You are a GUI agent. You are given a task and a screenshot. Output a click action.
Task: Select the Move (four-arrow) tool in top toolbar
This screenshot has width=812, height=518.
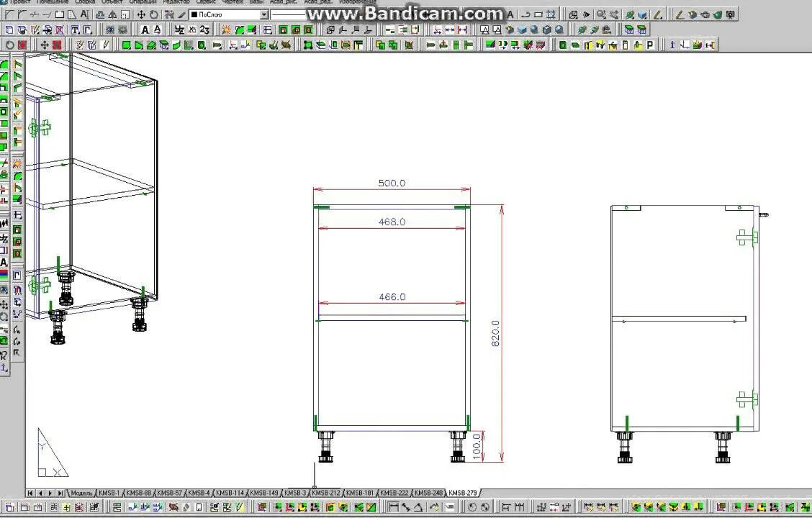click(x=141, y=15)
